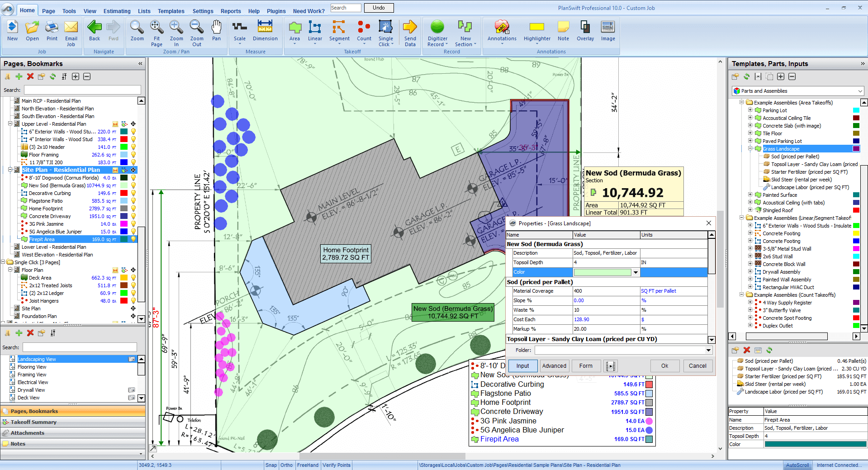
Task: Open Advanced options in the Properties dialog
Action: coord(554,366)
